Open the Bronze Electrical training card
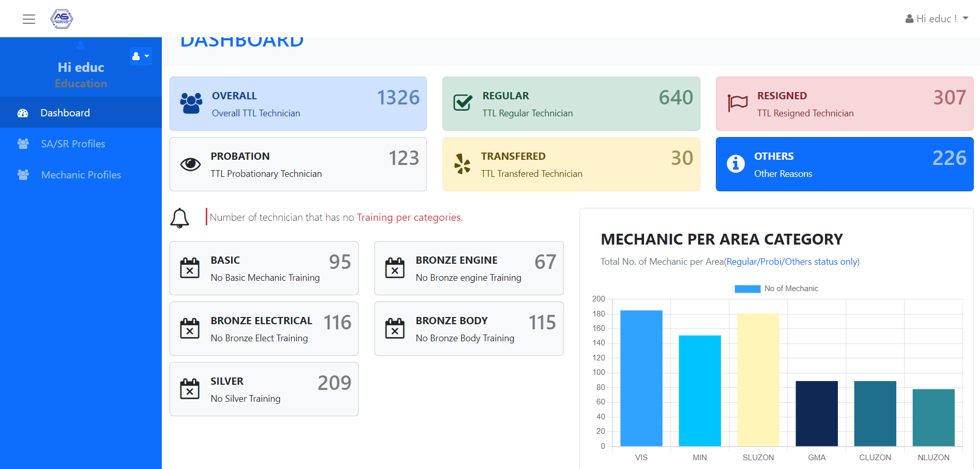The width and height of the screenshot is (980, 469). [x=264, y=328]
